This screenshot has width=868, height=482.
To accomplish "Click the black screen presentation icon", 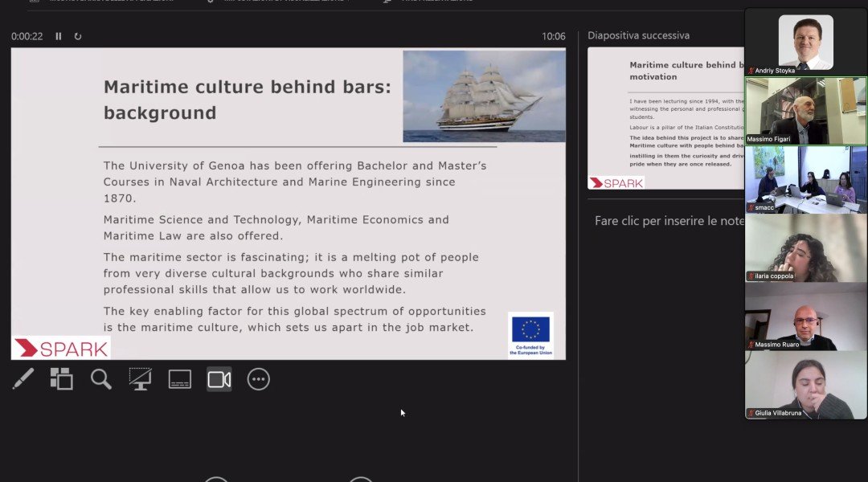I will pos(140,379).
